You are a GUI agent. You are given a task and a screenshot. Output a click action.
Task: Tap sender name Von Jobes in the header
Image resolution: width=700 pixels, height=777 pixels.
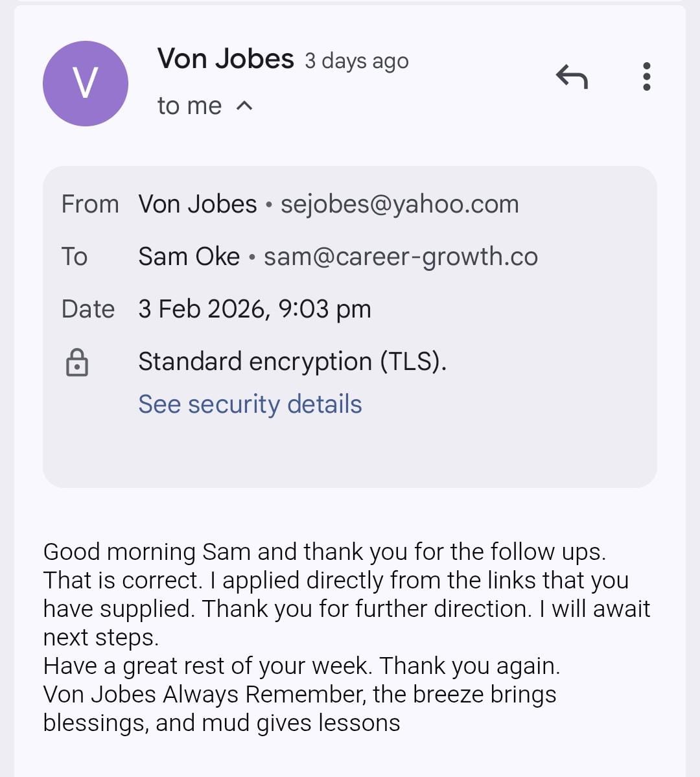pos(226,59)
